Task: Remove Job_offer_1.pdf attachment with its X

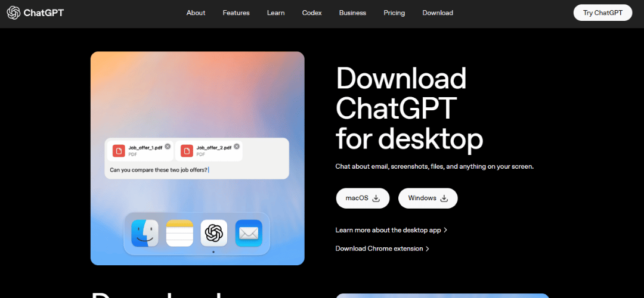Action: [x=168, y=147]
